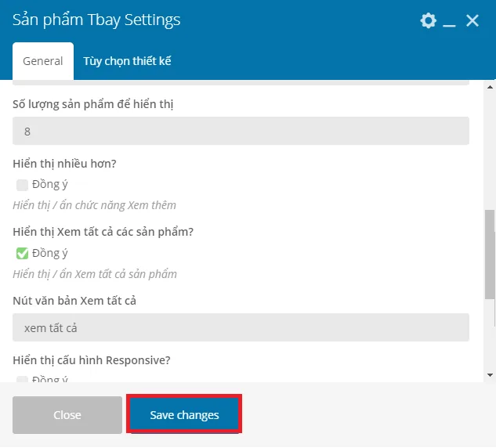Click the scrollbar up arrow

point(490,87)
